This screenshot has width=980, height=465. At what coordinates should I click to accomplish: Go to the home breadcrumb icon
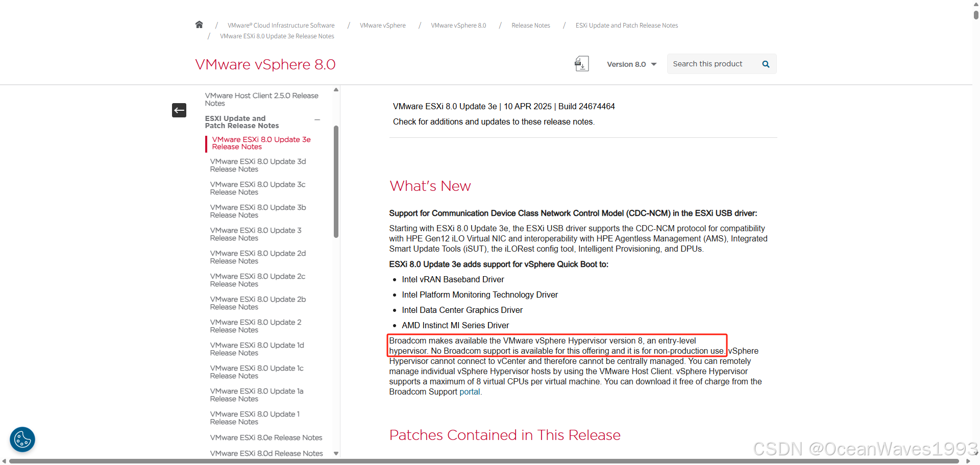click(199, 25)
